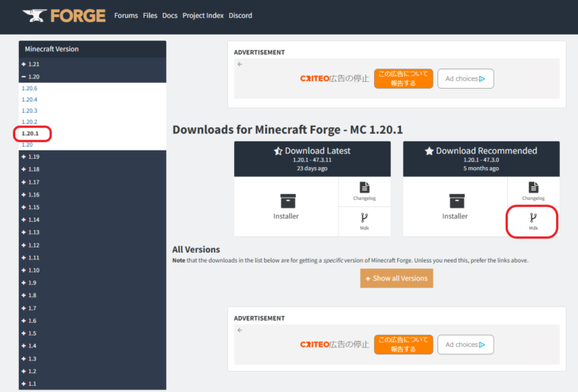Image resolution: width=578 pixels, height=392 pixels.
Task: Click the Installer box icon under Download Latest
Action: tap(285, 201)
